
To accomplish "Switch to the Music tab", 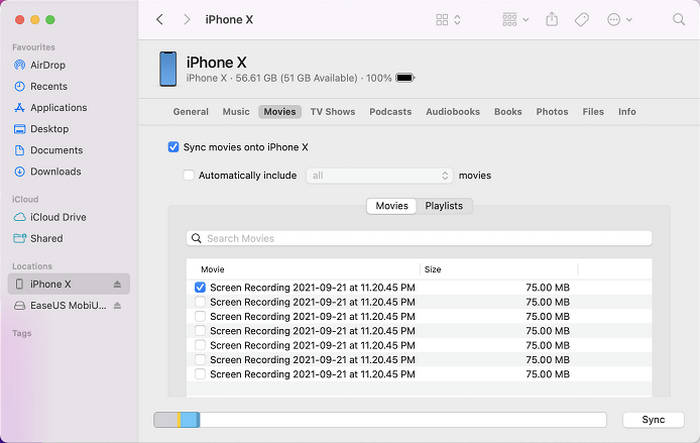I will pos(236,112).
